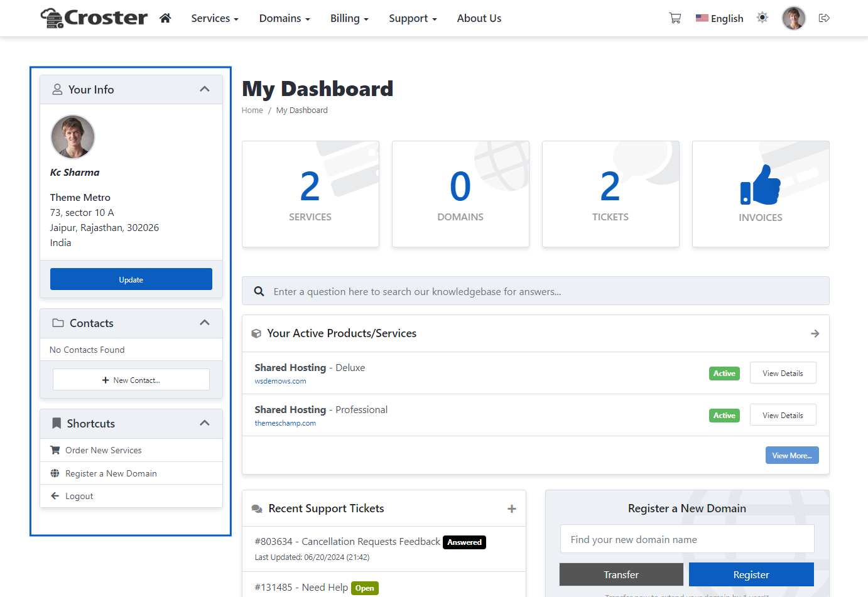Open the Services dropdown menu
Image resolution: width=868 pixels, height=597 pixels.
(215, 18)
